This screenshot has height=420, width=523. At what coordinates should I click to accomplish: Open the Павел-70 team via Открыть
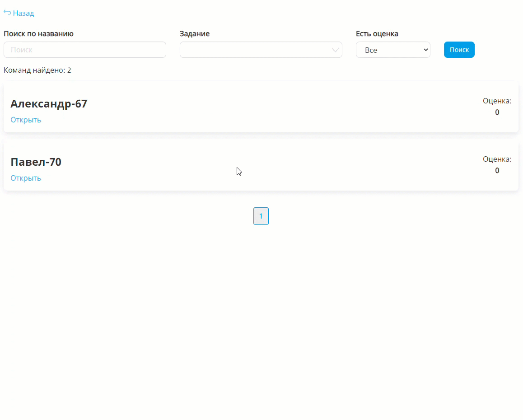point(26,178)
